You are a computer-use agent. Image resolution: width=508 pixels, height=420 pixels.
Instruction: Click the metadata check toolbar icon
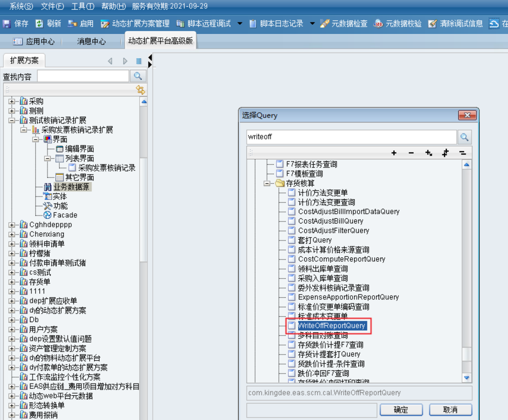coord(324,24)
